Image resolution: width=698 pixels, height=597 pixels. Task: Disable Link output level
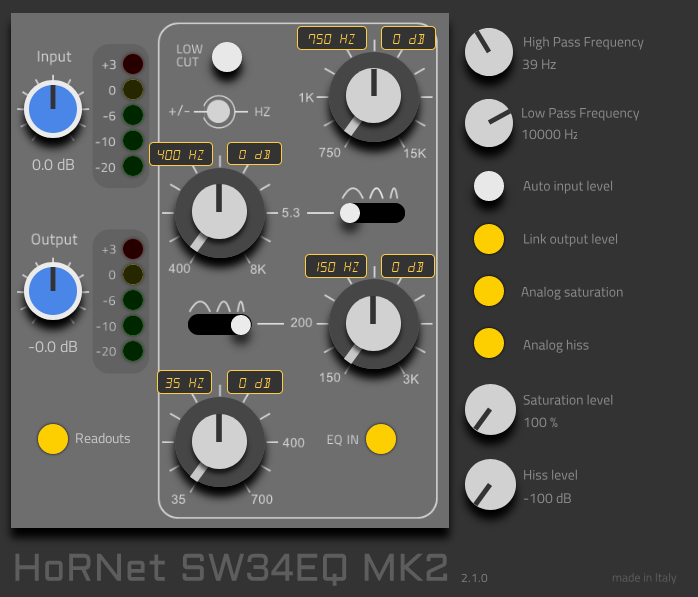pyautogui.click(x=489, y=239)
